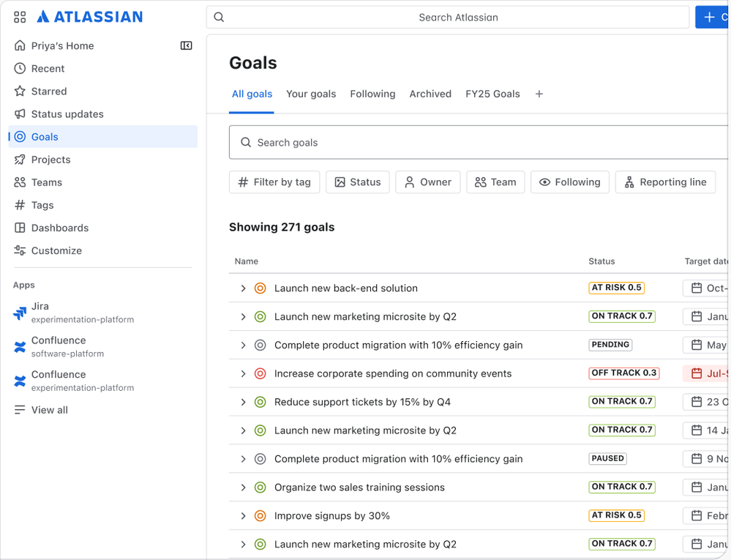Expand Improve signups by 30% row
Image resolution: width=731 pixels, height=560 pixels.
click(x=243, y=515)
